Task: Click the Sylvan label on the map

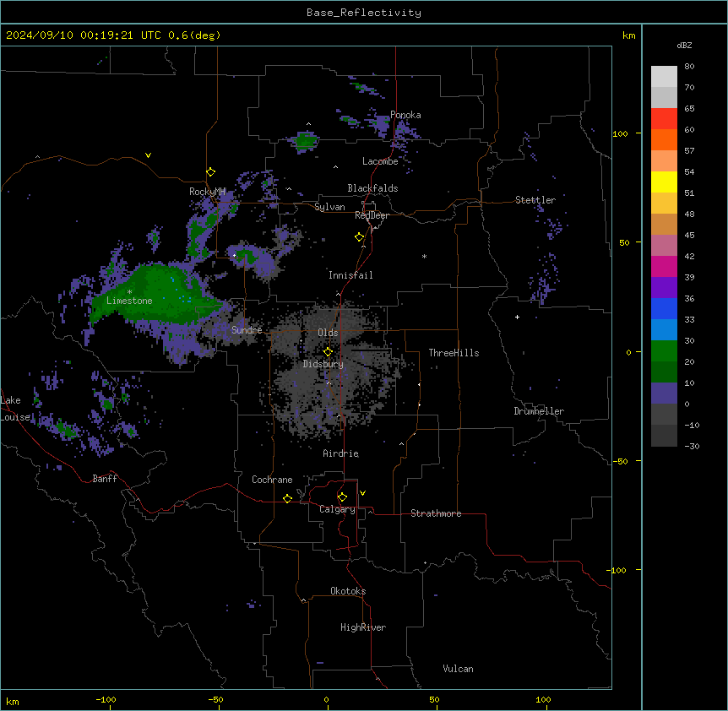Action: click(x=329, y=207)
